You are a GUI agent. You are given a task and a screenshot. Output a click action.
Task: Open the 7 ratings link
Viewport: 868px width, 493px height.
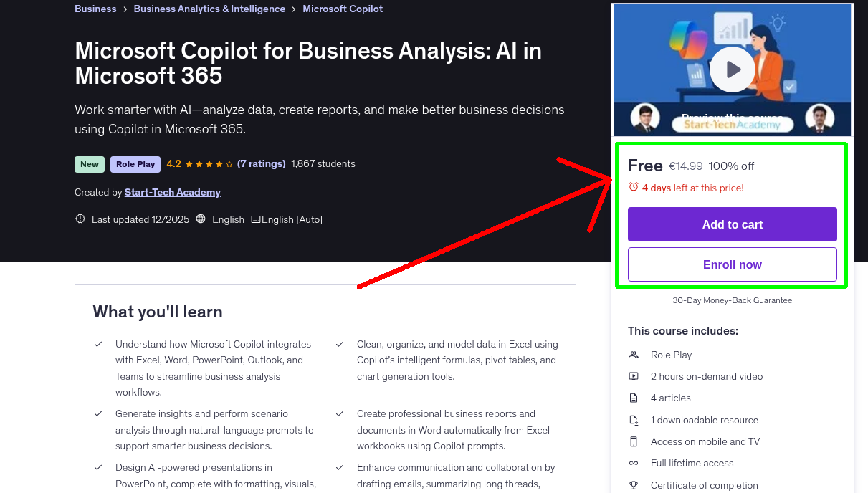(x=261, y=163)
